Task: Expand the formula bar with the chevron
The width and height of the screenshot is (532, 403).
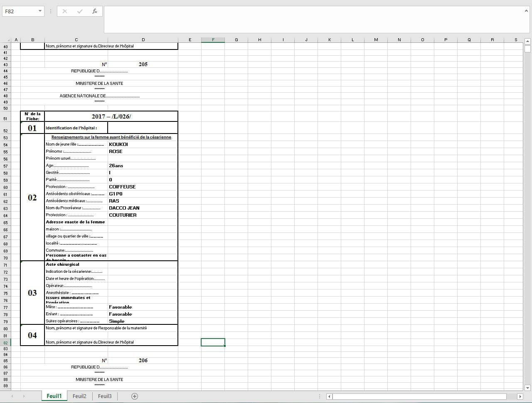Action: pos(526,11)
